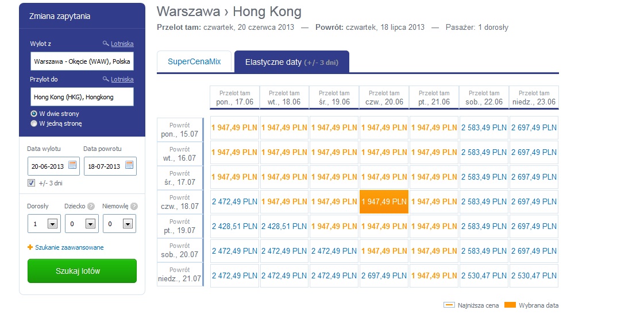The height and width of the screenshot is (326, 644).
Task: Select row header Powrót niedz., 21.07
Action: 180,274
